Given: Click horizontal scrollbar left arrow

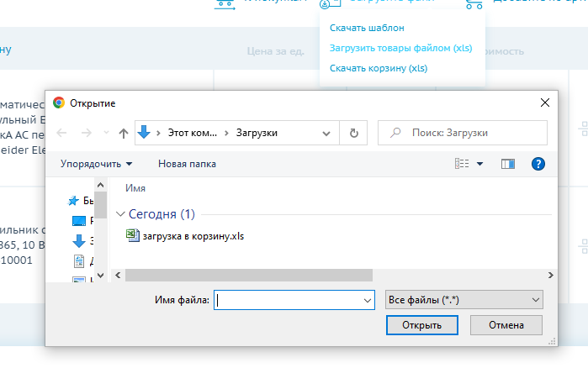Looking at the screenshot, I should (x=118, y=275).
